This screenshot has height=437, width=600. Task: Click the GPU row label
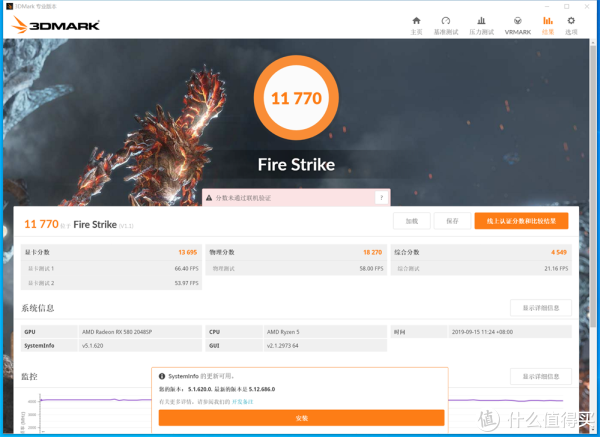[x=29, y=332]
